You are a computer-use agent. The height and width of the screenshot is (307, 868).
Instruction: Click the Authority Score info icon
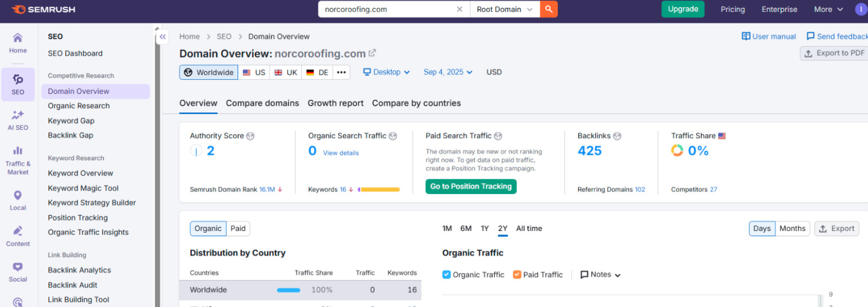click(250, 136)
